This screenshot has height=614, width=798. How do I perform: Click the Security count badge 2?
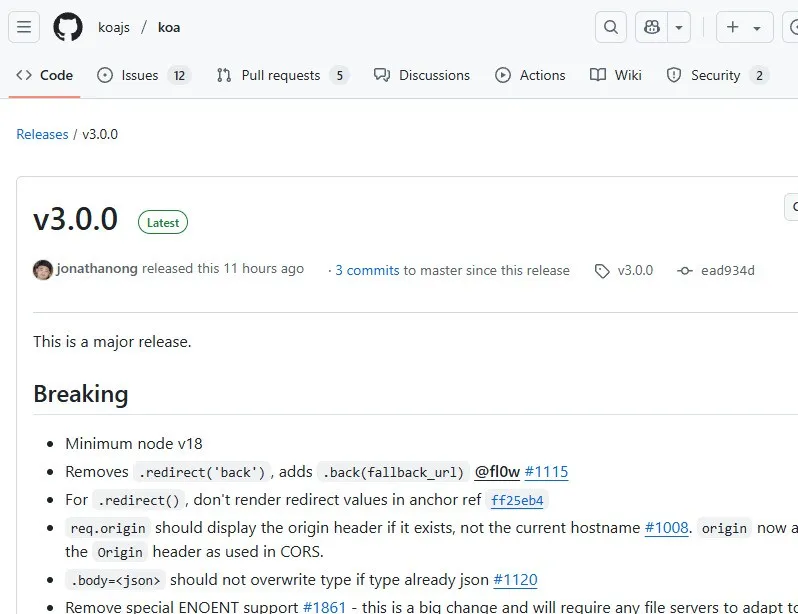click(x=759, y=76)
